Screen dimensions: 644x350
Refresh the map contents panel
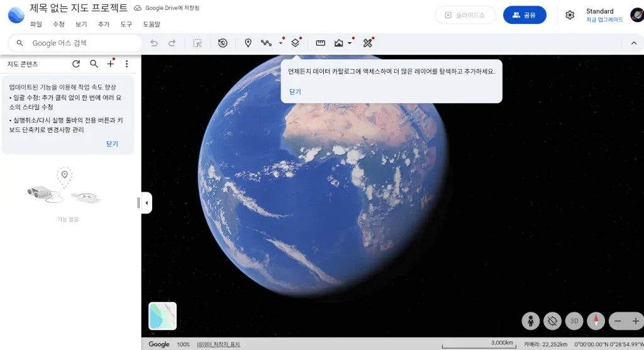pos(76,64)
